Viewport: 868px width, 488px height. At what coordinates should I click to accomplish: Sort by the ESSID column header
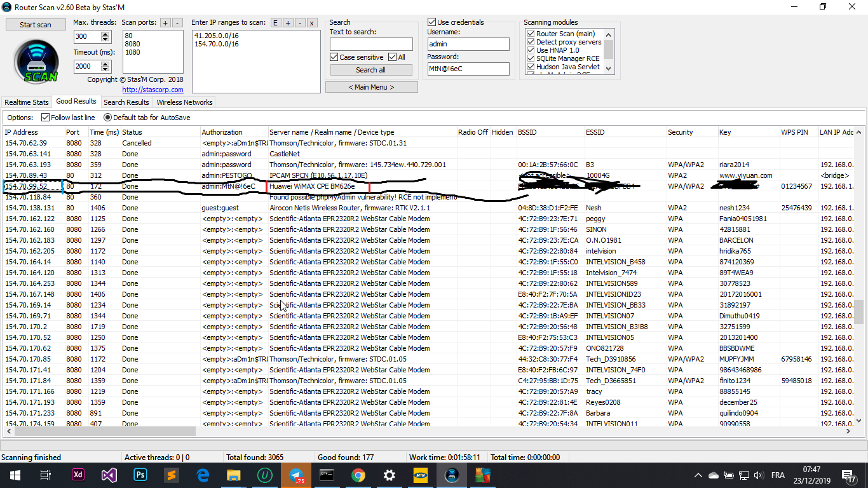click(x=625, y=132)
